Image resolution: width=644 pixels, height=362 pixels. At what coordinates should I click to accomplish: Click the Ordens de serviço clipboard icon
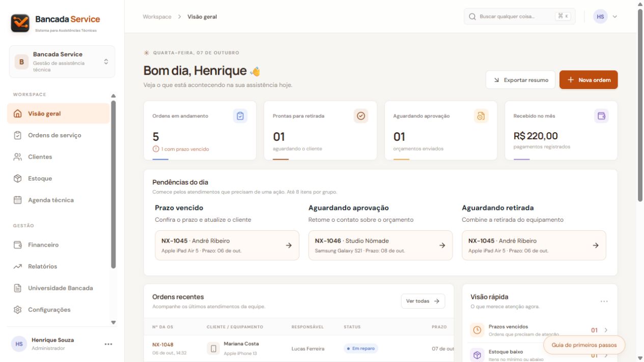[x=18, y=135]
